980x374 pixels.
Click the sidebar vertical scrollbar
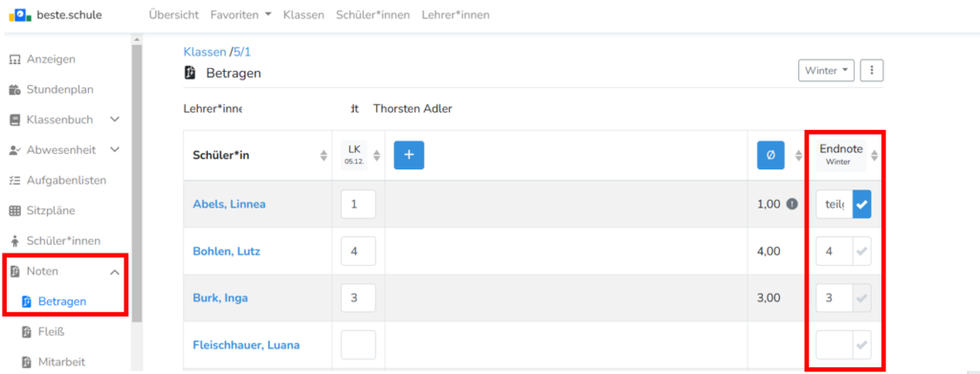[137, 181]
